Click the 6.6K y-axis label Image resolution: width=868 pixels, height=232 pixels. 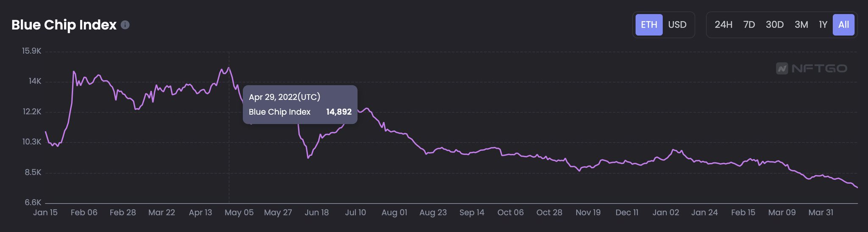tap(33, 203)
